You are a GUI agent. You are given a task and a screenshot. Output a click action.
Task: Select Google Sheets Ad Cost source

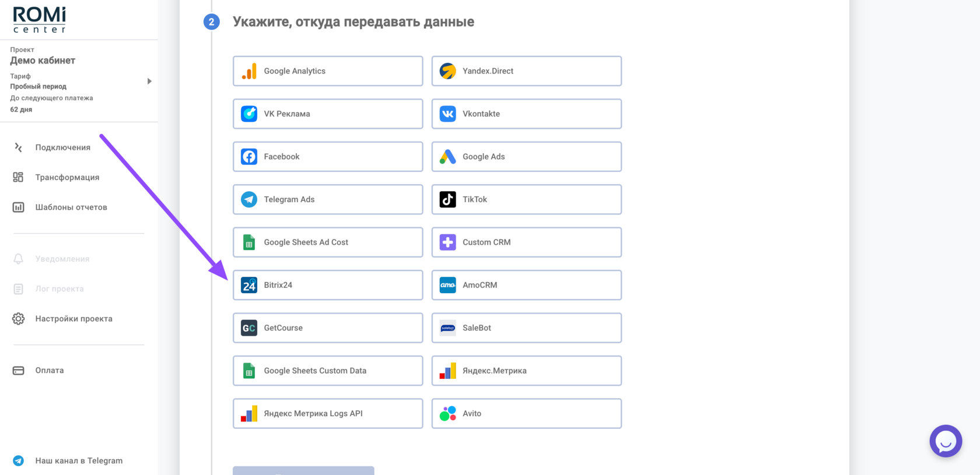328,242
